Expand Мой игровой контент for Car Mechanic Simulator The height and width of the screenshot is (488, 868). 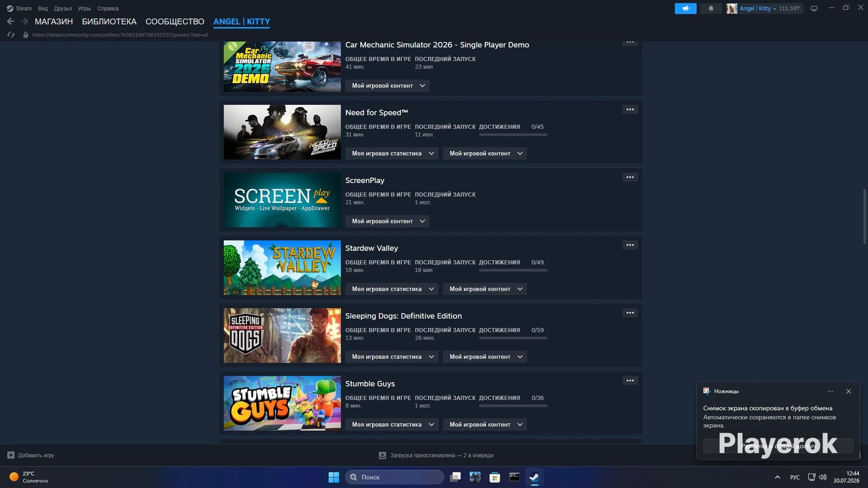[388, 85]
